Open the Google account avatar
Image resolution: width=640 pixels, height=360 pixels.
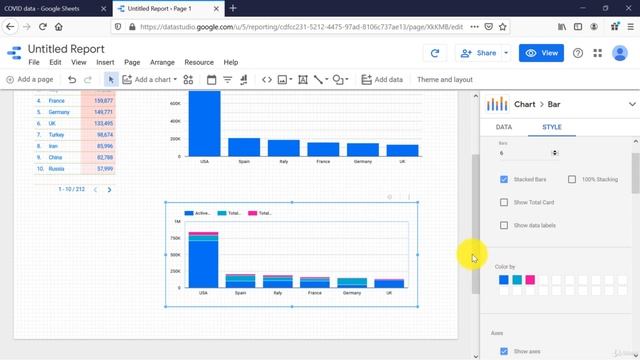620,53
